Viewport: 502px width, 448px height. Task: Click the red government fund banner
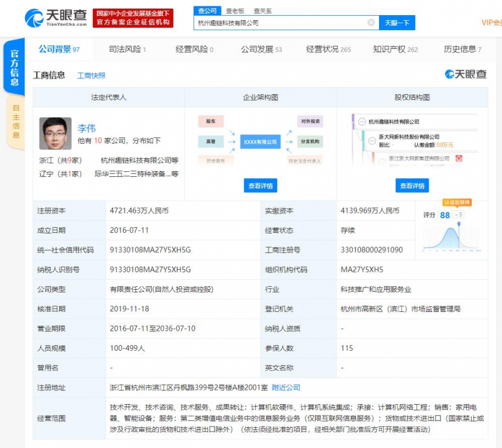(x=133, y=18)
